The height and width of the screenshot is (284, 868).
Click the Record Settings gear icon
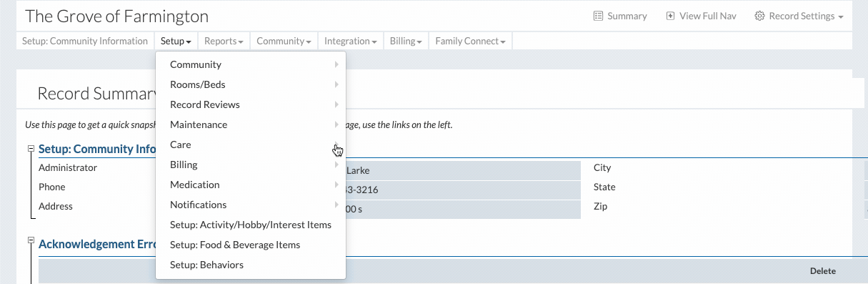(x=759, y=16)
